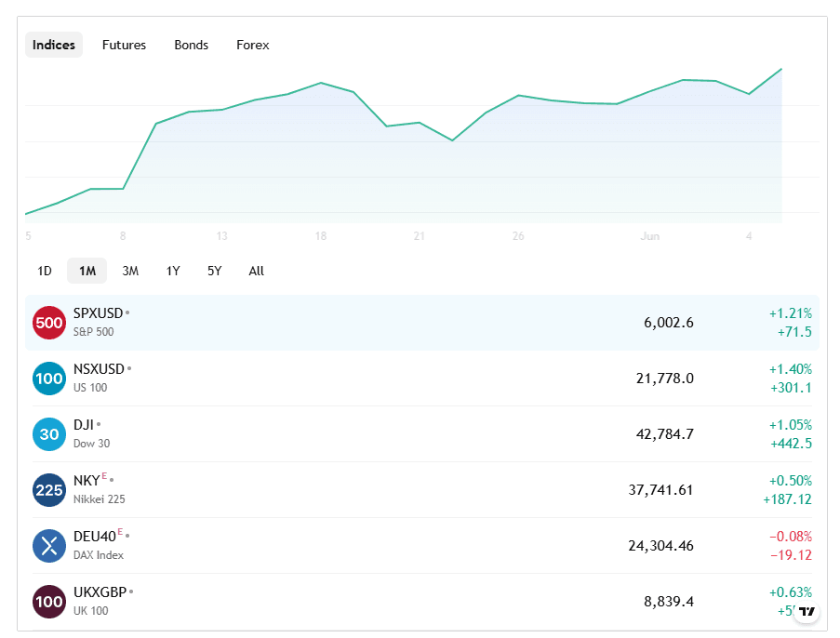Screen dimensions: 840x638
Task: Open the UKXGBP symbol link
Action: [x=100, y=591]
